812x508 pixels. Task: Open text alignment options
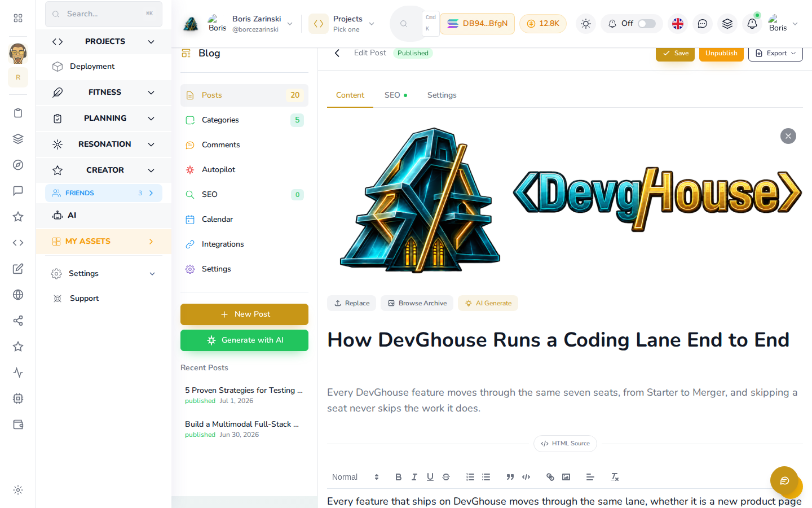(590, 477)
